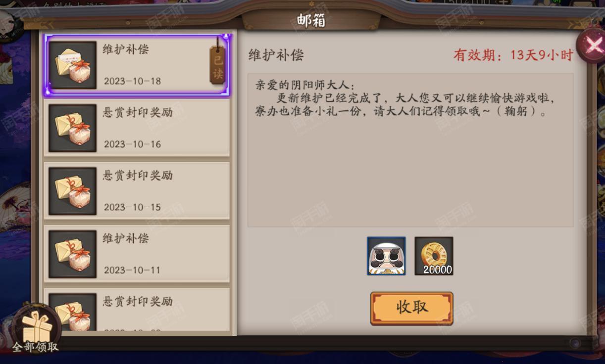
Task: Click the mail message body text area
Action: [410, 150]
